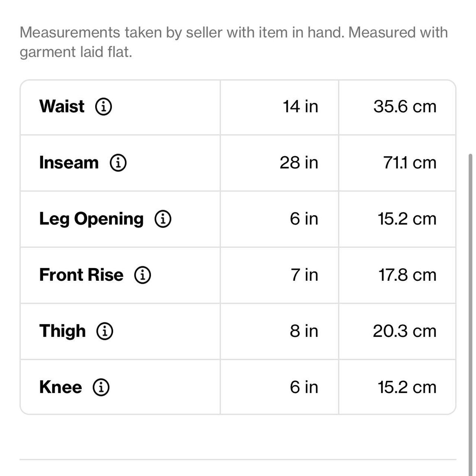The image size is (476, 476).
Task: Select the 14 in waist value
Action: (300, 107)
